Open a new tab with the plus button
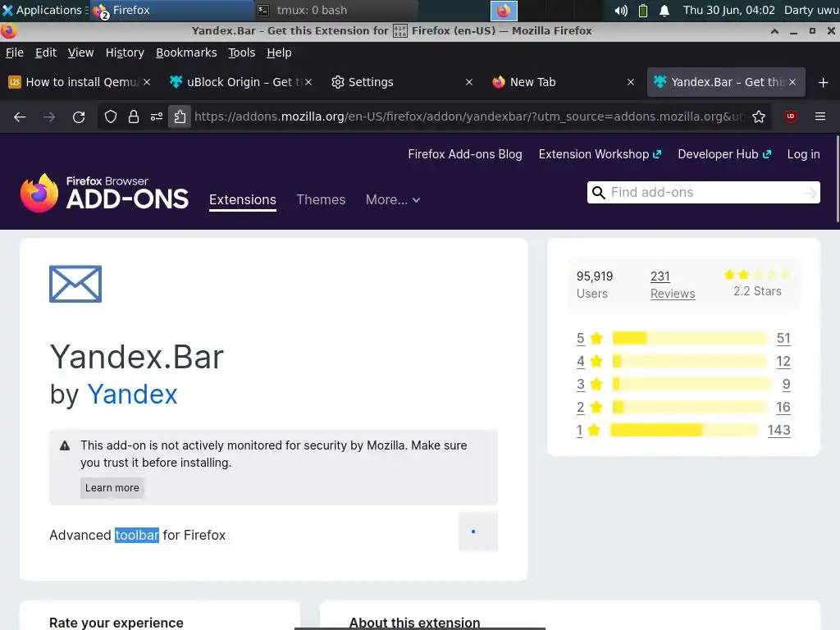Image resolution: width=840 pixels, height=630 pixels. coord(824,82)
